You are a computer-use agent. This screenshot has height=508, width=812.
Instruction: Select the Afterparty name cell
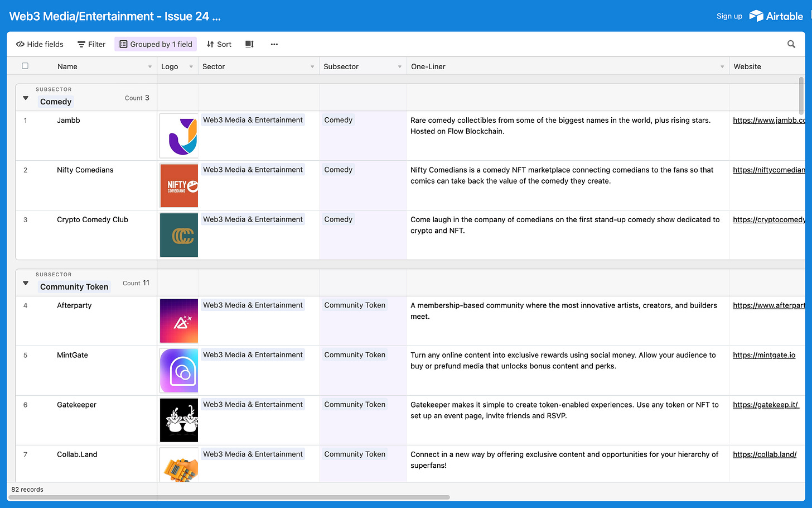pos(86,321)
